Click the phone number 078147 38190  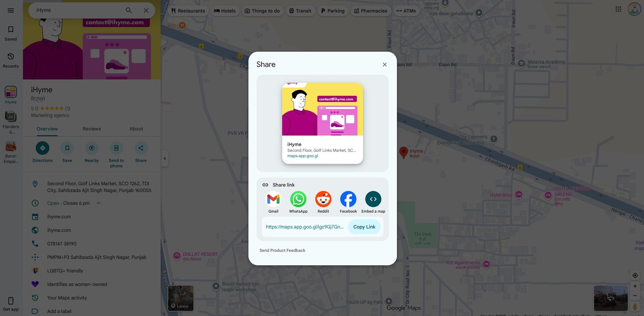click(x=62, y=244)
